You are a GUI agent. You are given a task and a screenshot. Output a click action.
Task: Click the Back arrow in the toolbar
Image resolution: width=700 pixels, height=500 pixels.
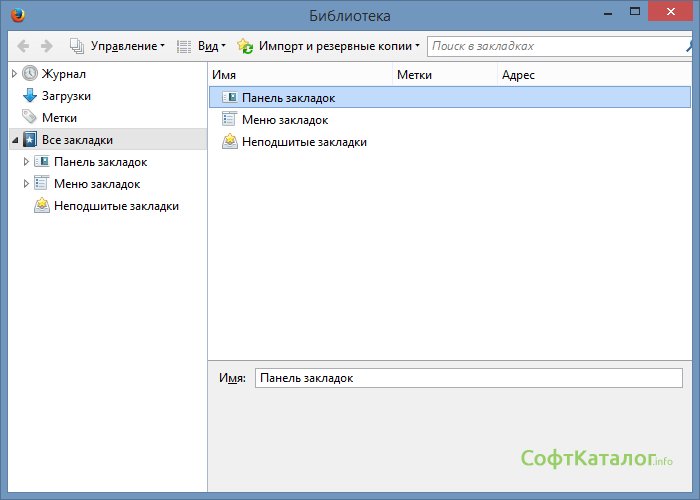pos(23,46)
